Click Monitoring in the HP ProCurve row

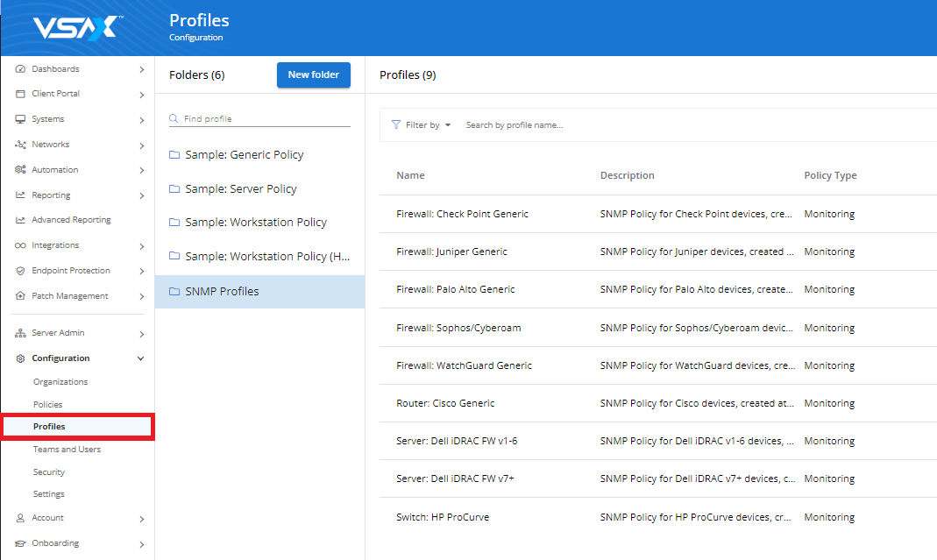tap(829, 517)
